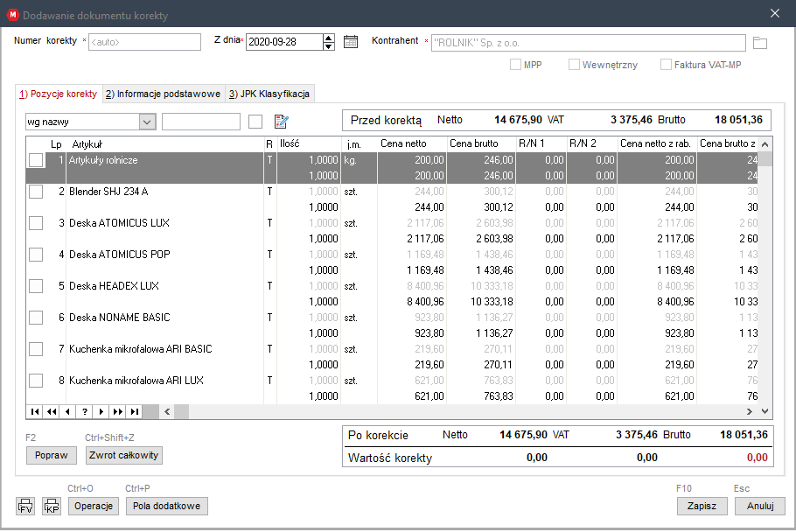This screenshot has width=796, height=532.
Task: Tick the checkbox for Blender SHJ 234 A
Action: (x=36, y=192)
